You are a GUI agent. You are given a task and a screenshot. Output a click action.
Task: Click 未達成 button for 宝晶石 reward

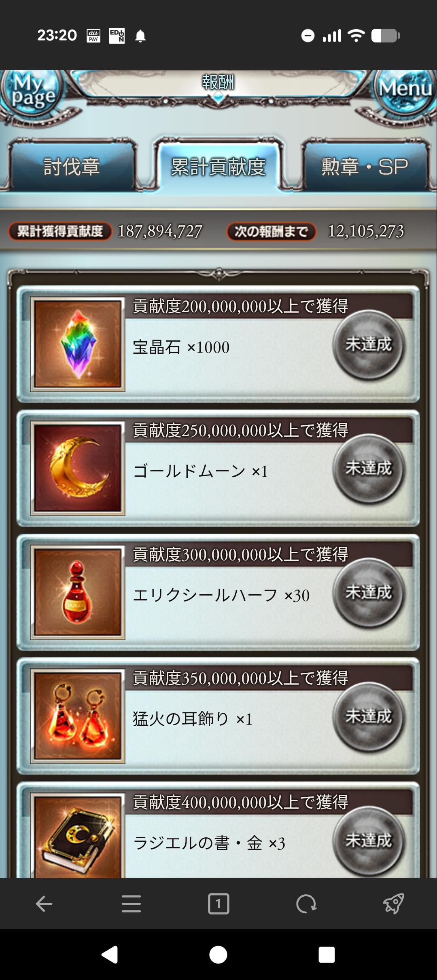point(368,344)
